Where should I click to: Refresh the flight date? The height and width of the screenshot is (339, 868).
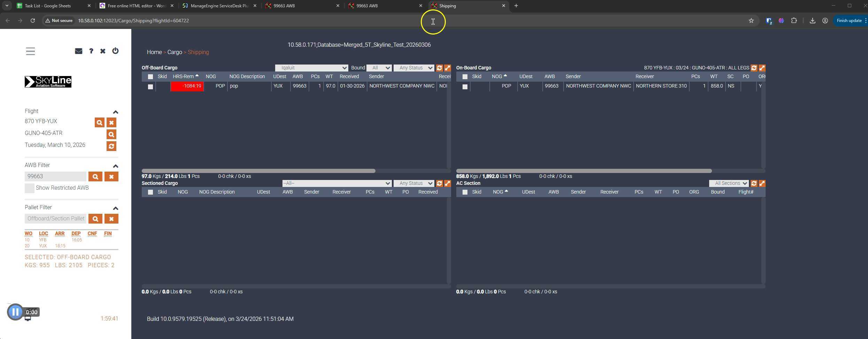tap(111, 146)
